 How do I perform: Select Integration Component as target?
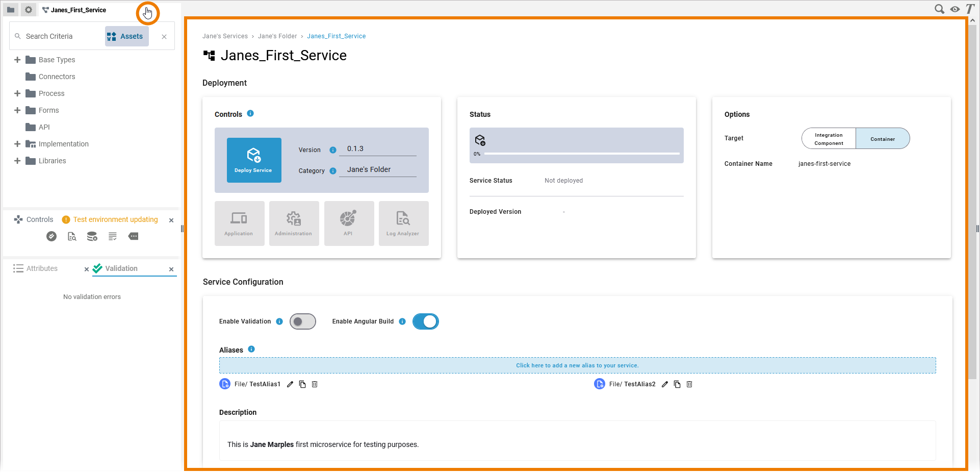tap(829, 139)
